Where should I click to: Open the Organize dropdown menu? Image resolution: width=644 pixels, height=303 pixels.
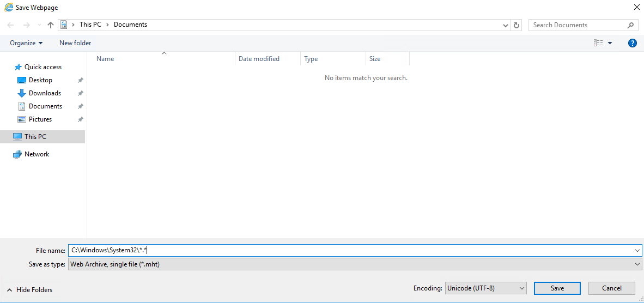pyautogui.click(x=26, y=43)
